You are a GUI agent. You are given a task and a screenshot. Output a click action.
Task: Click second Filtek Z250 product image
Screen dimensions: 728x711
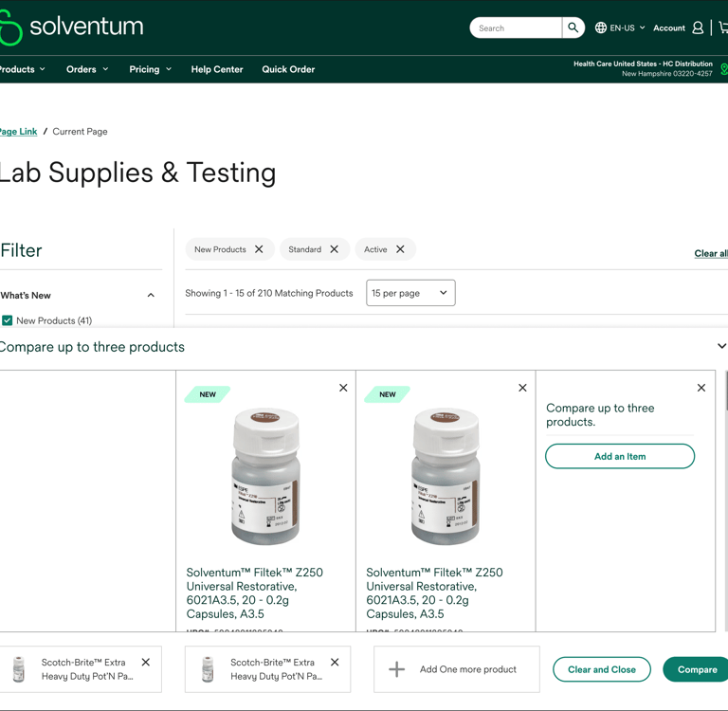tap(446, 476)
